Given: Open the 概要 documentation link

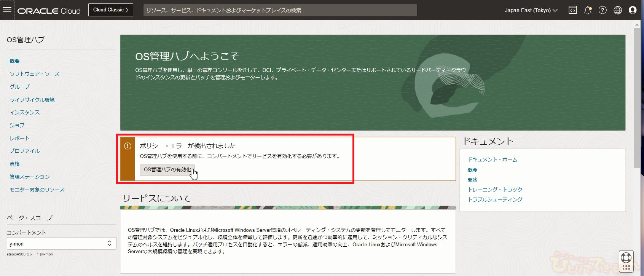Looking at the screenshot, I should (472, 170).
